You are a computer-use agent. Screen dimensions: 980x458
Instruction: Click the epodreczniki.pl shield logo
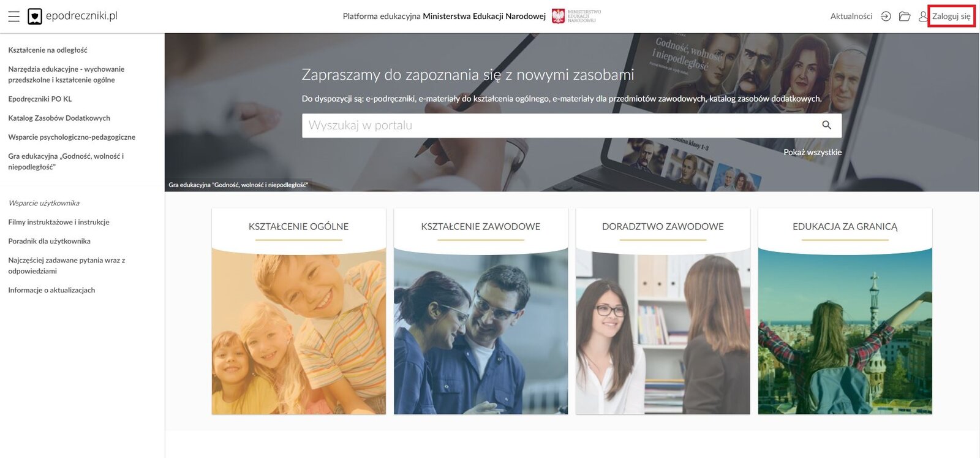35,17
